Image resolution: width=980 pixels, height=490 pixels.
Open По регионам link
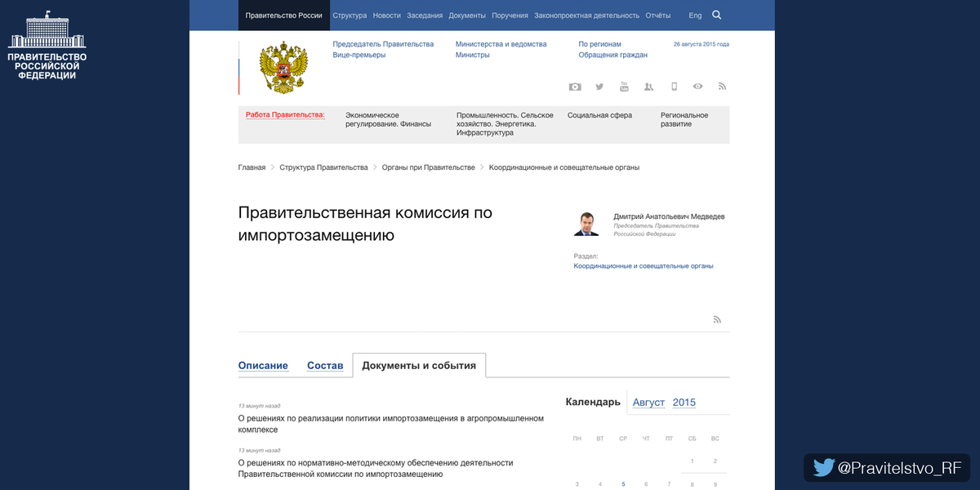click(600, 44)
